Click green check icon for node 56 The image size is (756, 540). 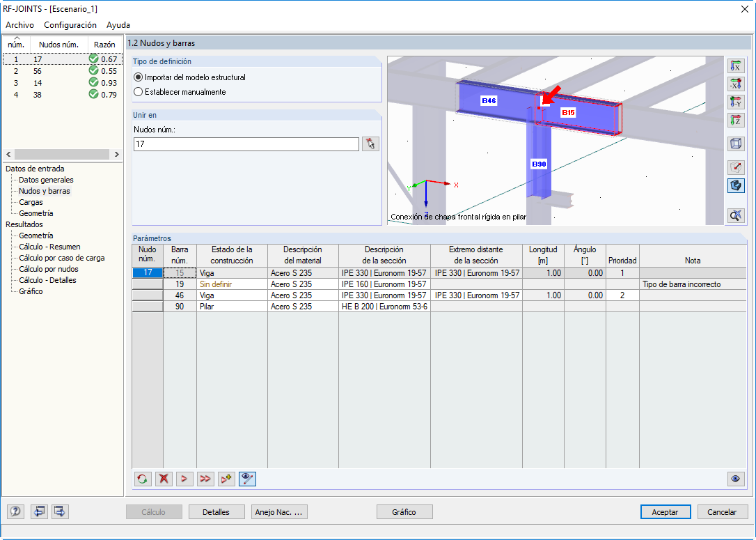pyautogui.click(x=93, y=70)
